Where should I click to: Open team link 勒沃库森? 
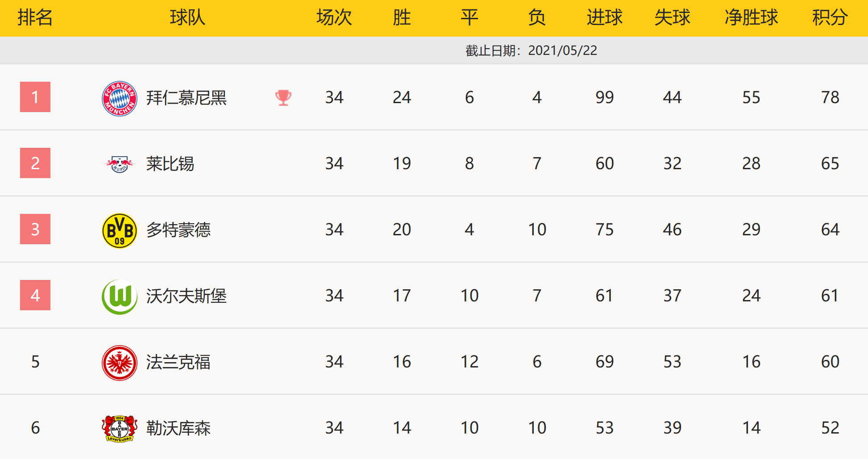(x=179, y=428)
